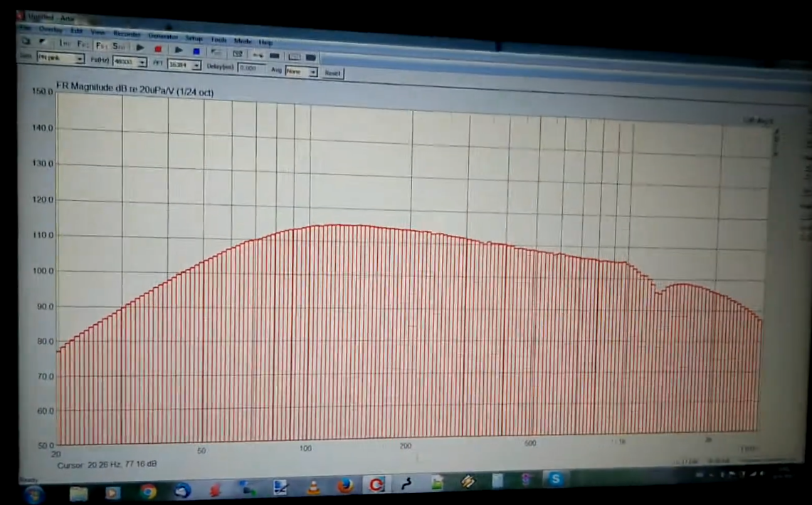Image resolution: width=812 pixels, height=505 pixels.
Task: Open the File menu
Action: coord(24,28)
